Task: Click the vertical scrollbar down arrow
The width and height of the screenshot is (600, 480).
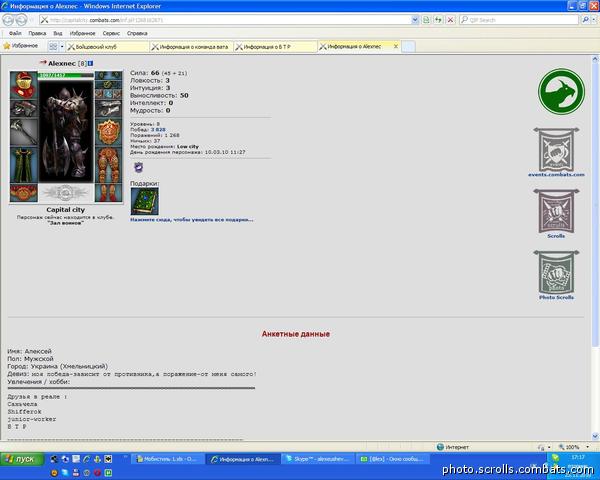Action: (595, 436)
